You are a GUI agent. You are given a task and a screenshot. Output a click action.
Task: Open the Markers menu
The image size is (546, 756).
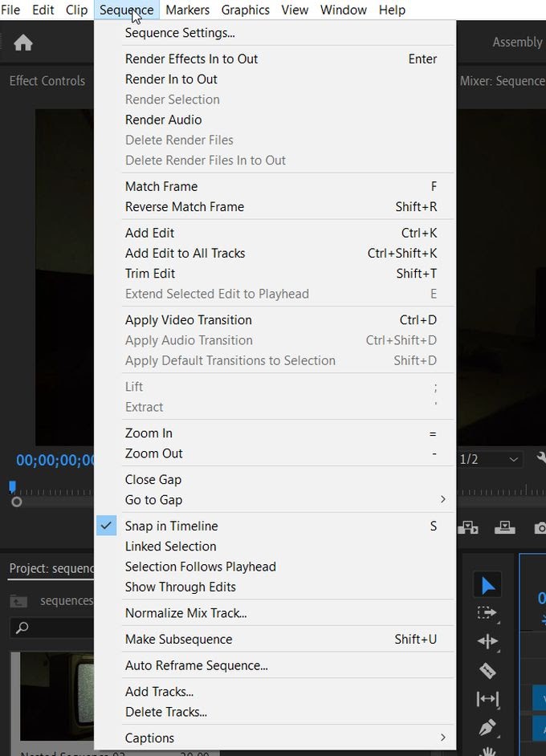click(x=187, y=10)
